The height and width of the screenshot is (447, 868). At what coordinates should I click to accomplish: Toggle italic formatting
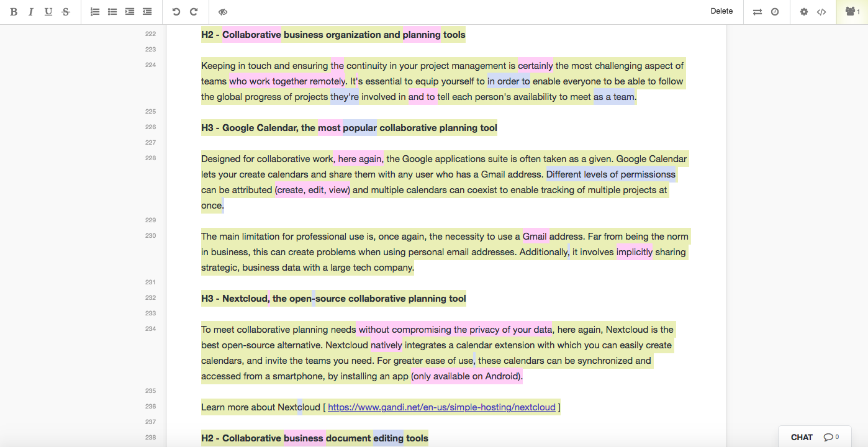[x=30, y=12]
